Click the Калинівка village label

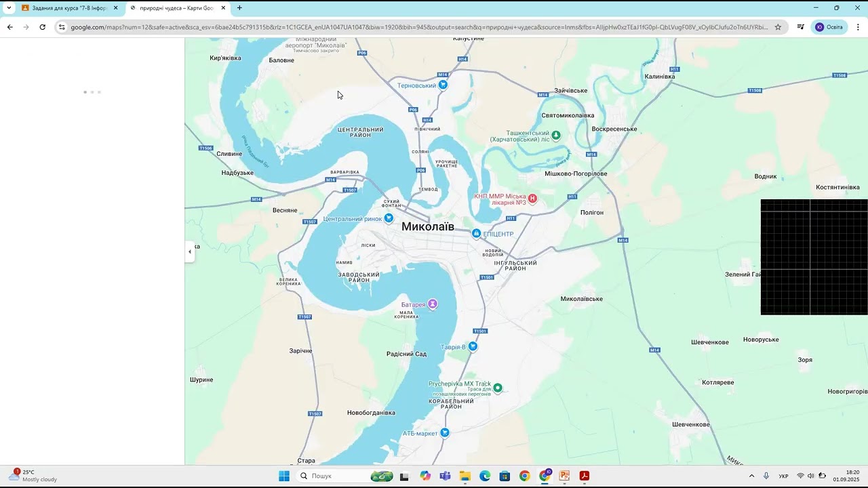660,77
